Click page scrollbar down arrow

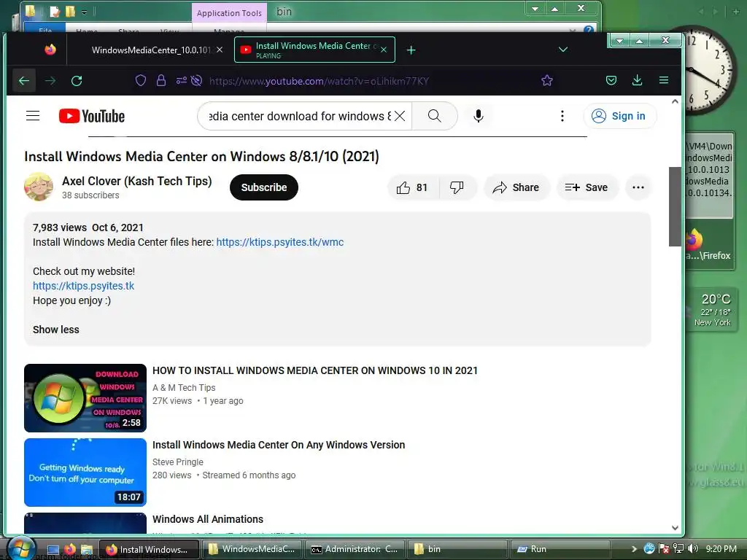[675, 528]
